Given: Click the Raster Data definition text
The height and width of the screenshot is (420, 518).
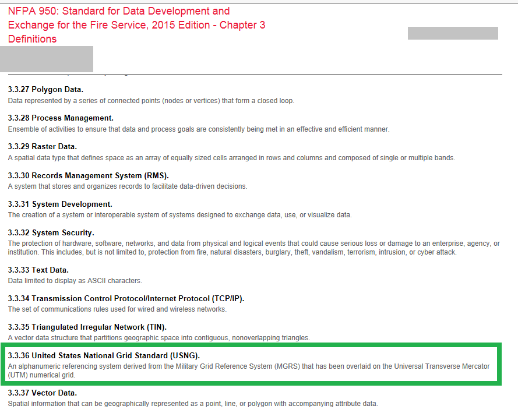Looking at the screenshot, I should 231,158.
